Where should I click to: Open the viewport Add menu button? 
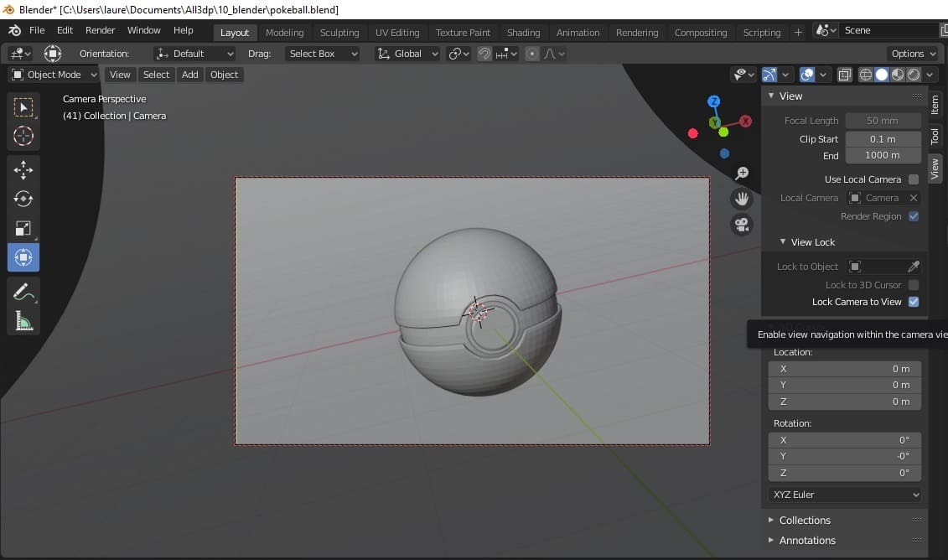pyautogui.click(x=189, y=75)
